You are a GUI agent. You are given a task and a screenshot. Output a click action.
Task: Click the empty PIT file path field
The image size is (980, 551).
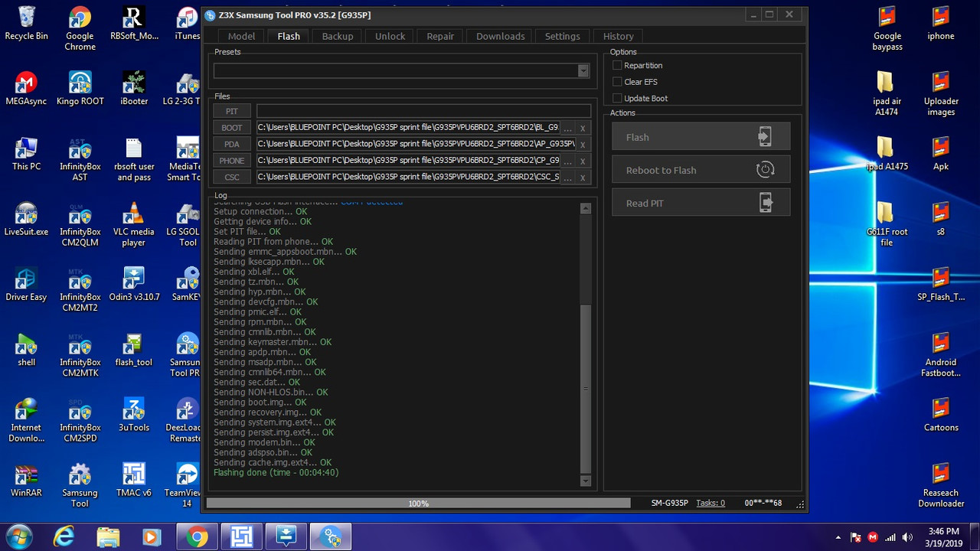tap(423, 112)
